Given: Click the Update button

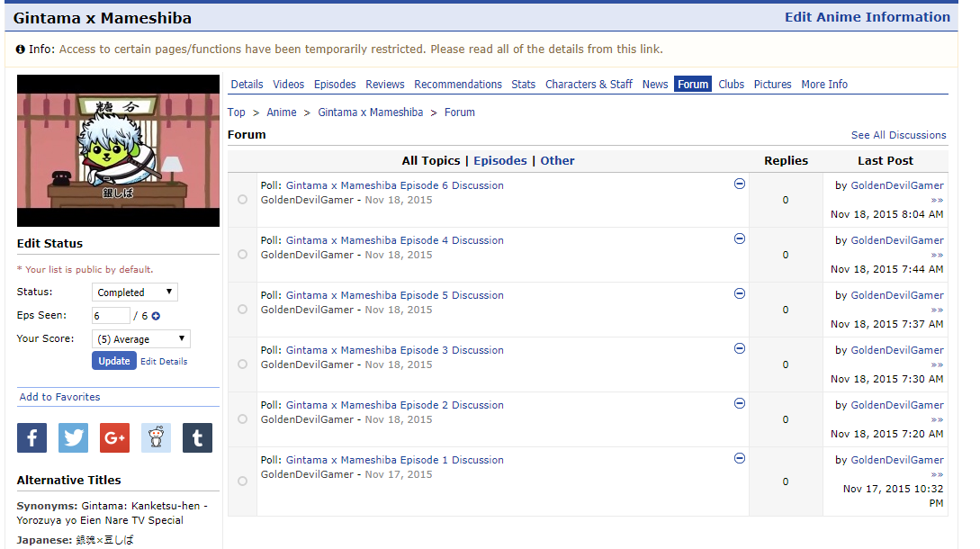Looking at the screenshot, I should coord(114,361).
